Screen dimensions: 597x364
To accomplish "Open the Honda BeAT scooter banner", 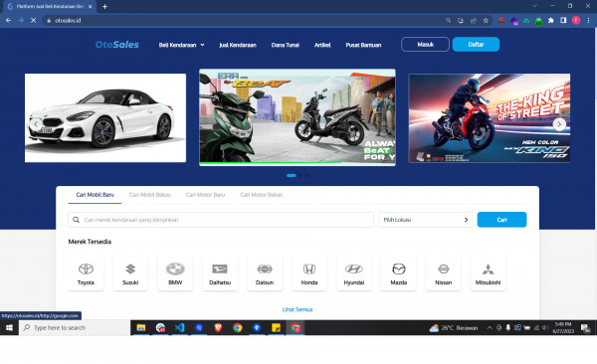I will pyautogui.click(x=298, y=117).
